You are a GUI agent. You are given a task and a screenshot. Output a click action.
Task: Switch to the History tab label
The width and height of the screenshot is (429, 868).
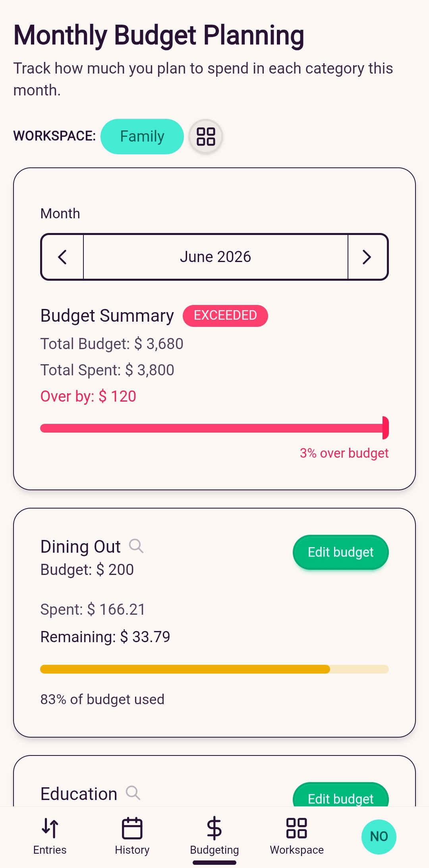[x=132, y=850]
